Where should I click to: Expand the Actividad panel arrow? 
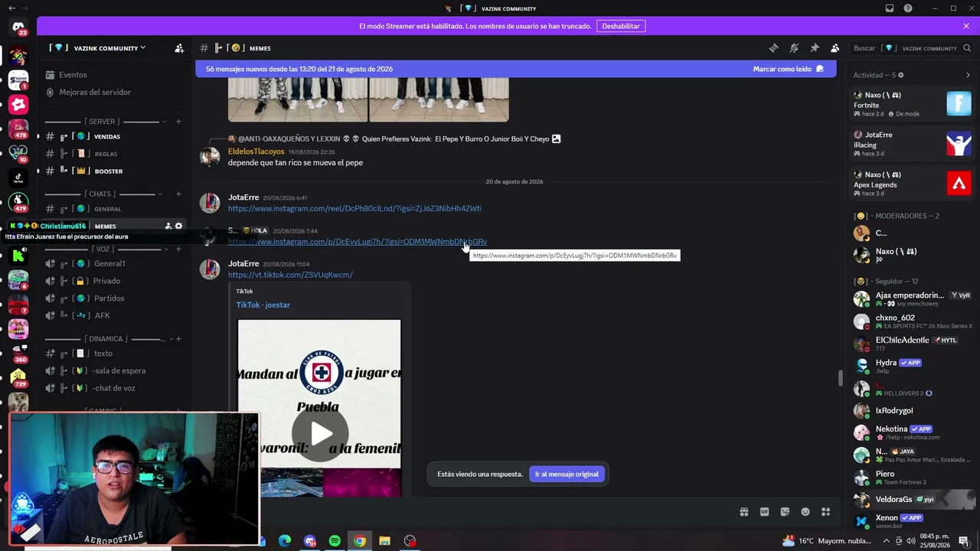click(968, 75)
